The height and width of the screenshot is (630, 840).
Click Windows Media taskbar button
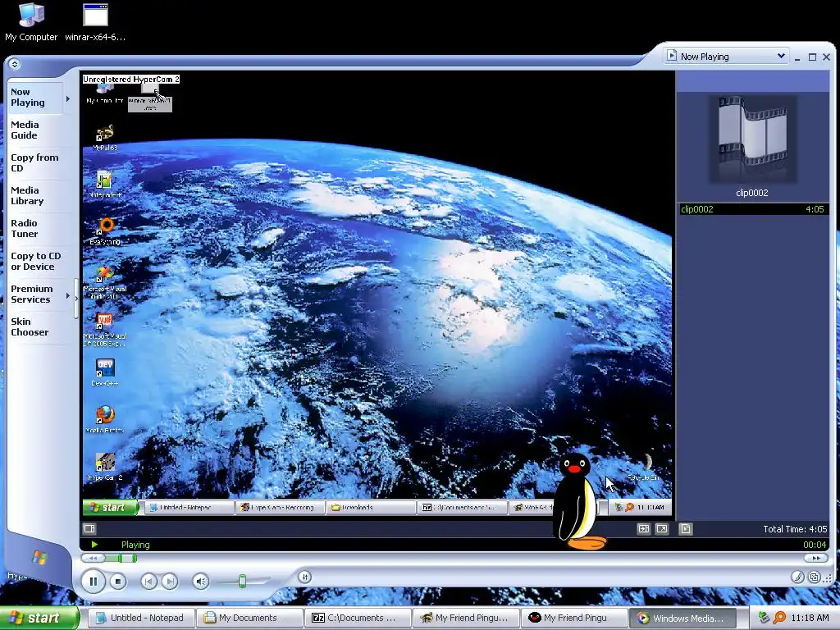[x=682, y=618]
